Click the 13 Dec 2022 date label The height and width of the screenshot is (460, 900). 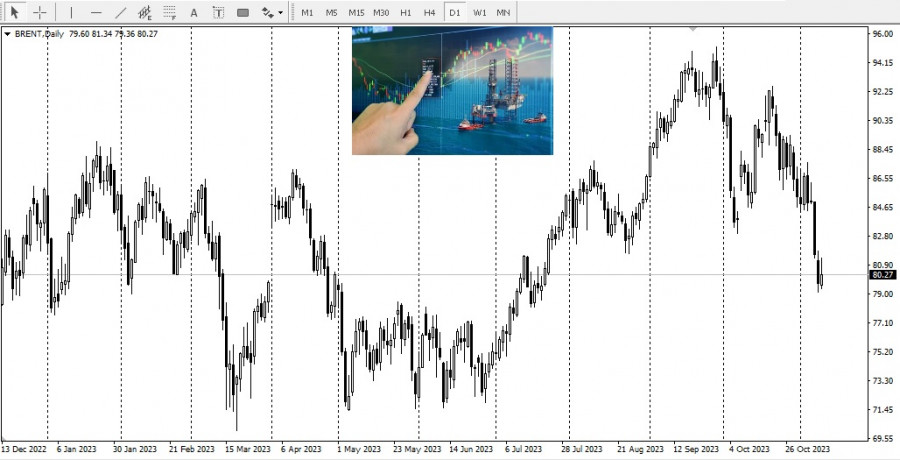[24, 449]
